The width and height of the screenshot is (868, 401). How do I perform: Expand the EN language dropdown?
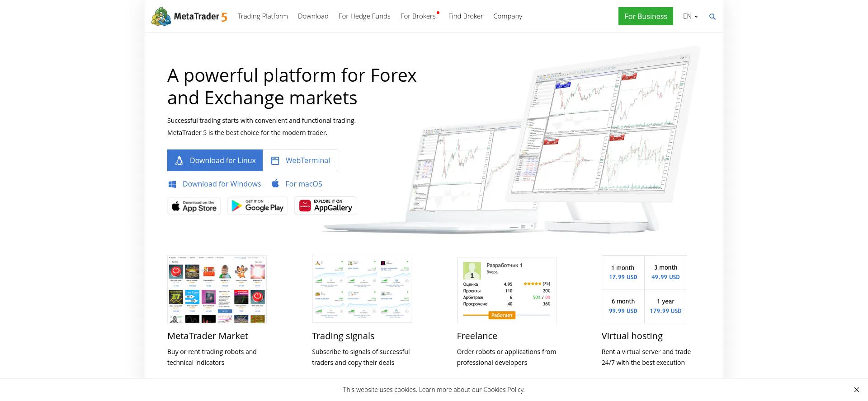pos(690,16)
